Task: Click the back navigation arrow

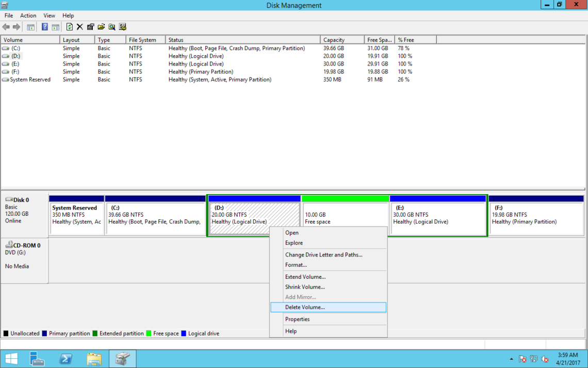Action: 7,26
